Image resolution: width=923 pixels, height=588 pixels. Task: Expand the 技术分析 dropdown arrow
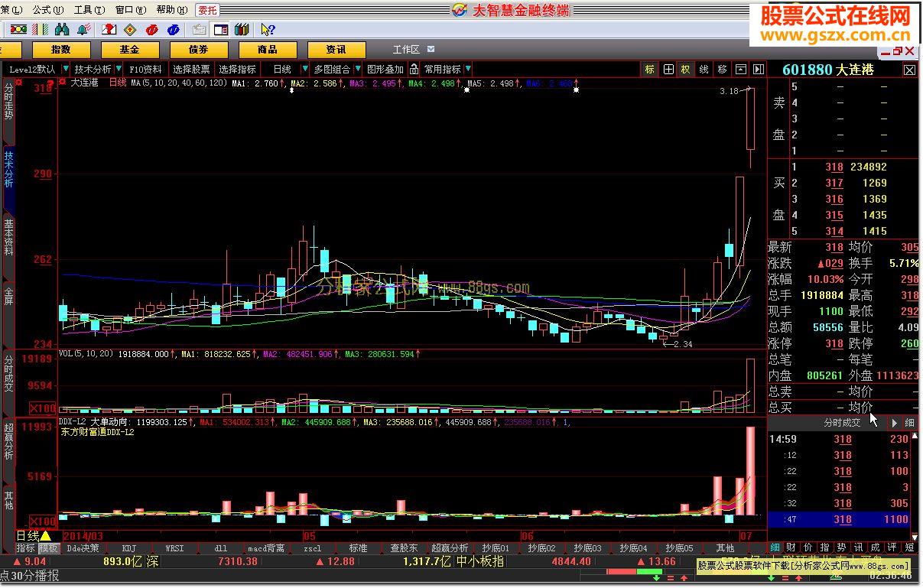119,70
